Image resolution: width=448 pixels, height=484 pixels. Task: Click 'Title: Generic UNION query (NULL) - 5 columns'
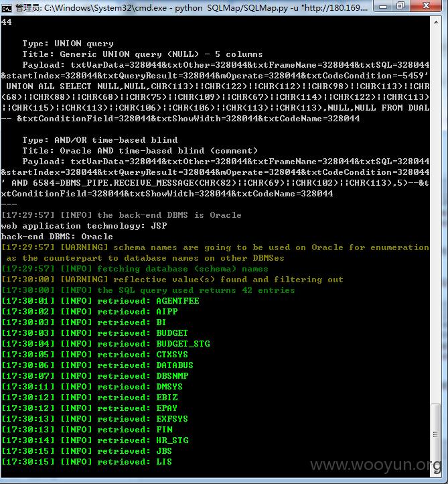(143, 54)
